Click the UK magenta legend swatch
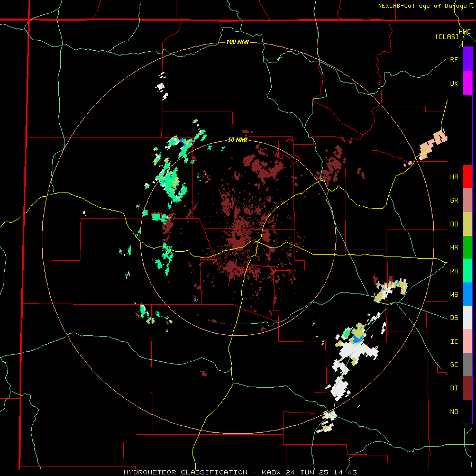The width and height of the screenshot is (476, 476). tap(467, 83)
